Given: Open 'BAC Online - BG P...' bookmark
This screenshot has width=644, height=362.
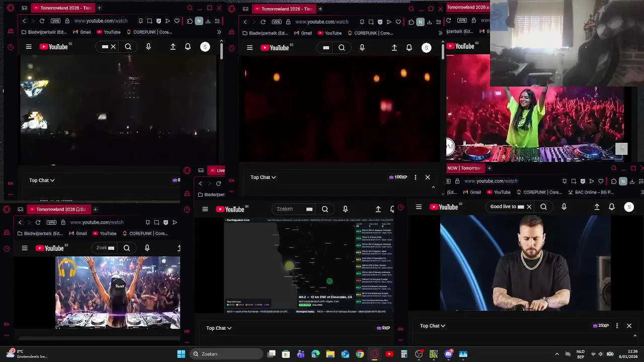Looking at the screenshot, I should tap(591, 192).
